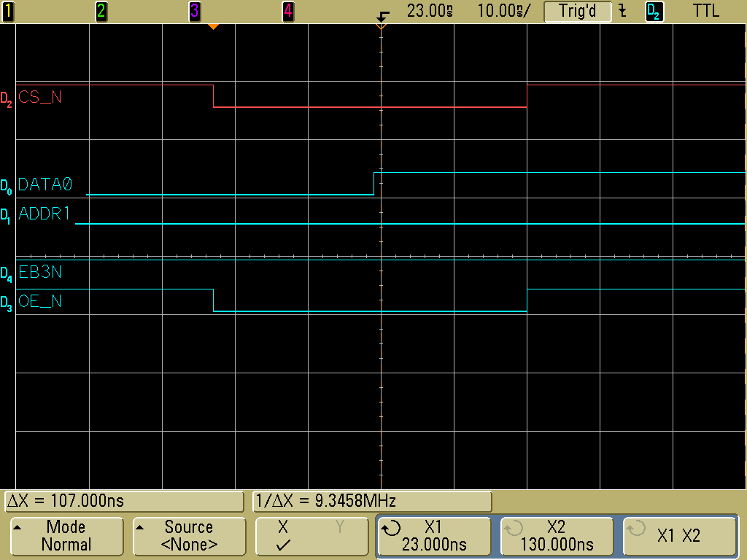Screen dimensions: 747x560
Task: Click the 10.00 ns/div timebase setting
Action: point(504,11)
